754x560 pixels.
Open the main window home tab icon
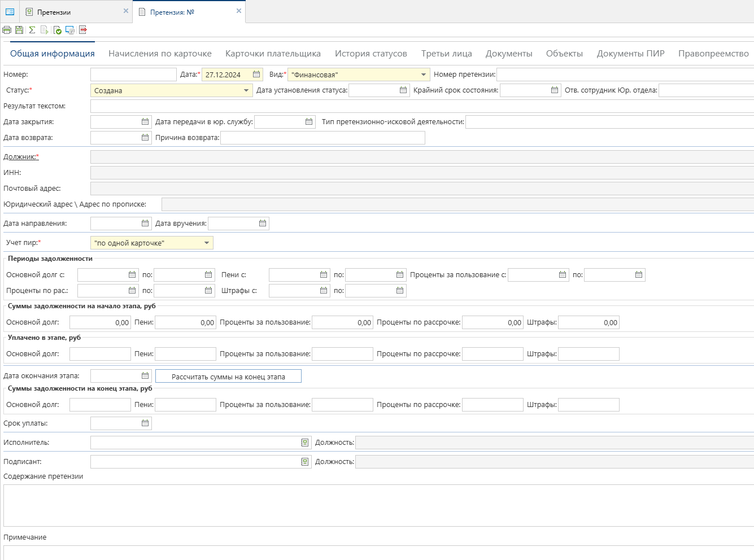coord(10,11)
